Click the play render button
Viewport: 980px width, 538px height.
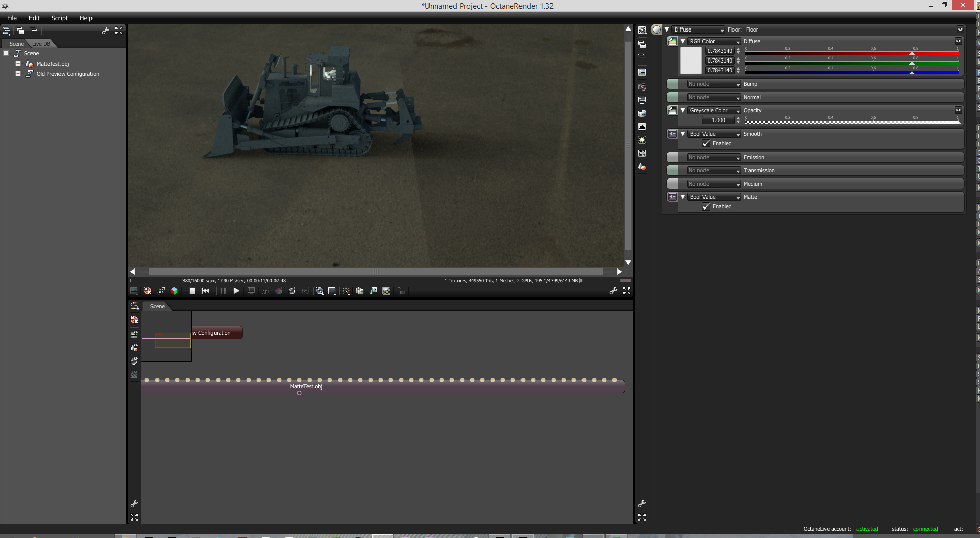pos(236,291)
